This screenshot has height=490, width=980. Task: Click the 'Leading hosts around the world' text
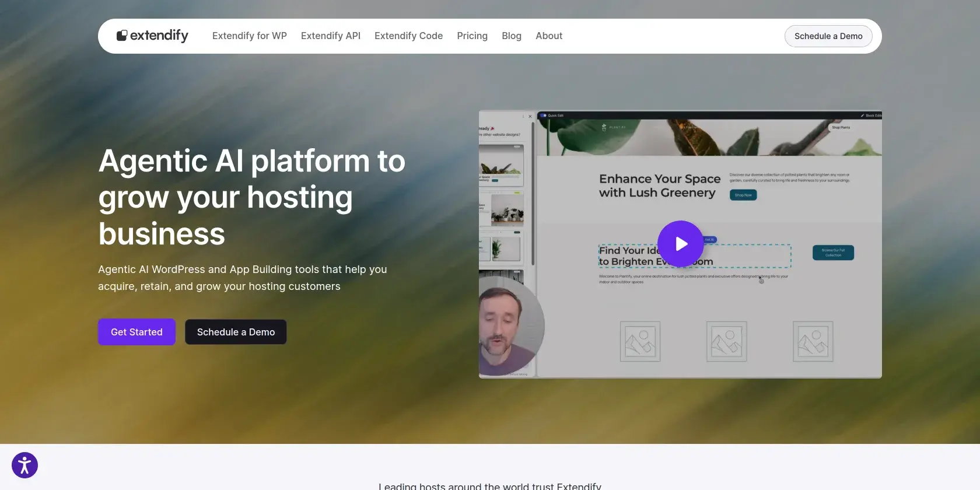[490, 486]
